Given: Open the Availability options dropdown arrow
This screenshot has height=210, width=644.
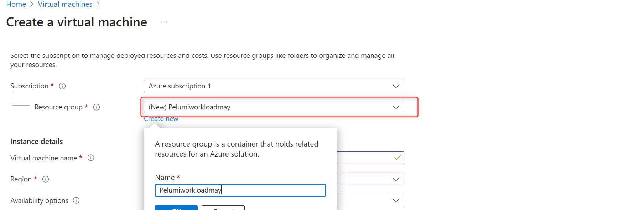Looking at the screenshot, I should tap(395, 200).
